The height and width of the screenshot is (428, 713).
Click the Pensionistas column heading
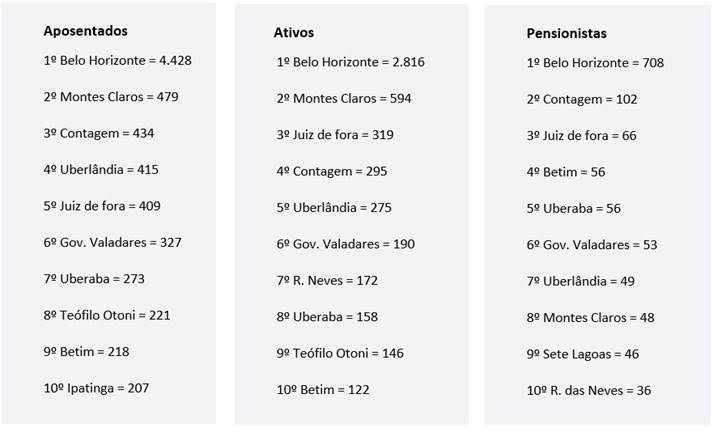tap(566, 33)
